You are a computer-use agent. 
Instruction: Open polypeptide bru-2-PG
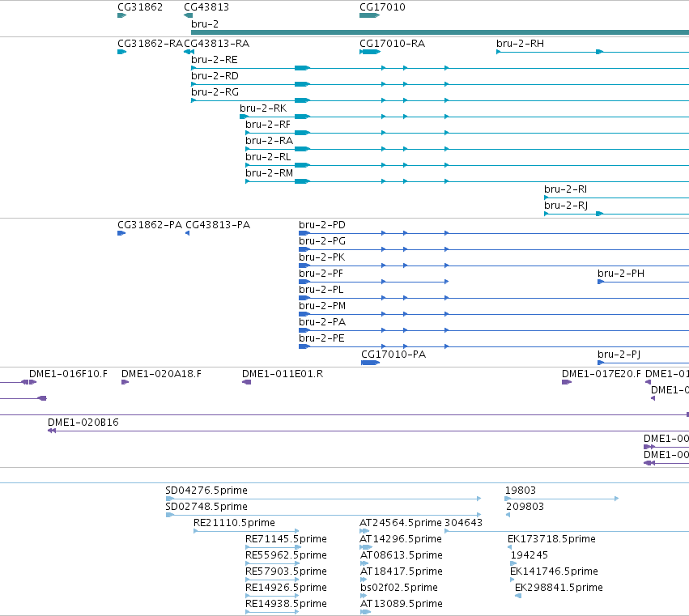point(322,241)
